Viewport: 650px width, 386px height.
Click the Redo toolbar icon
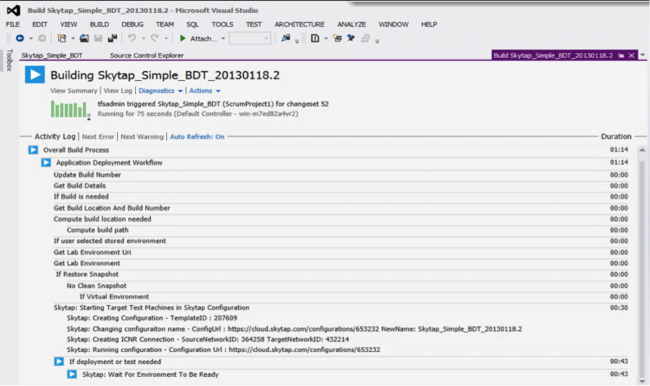[155, 38]
